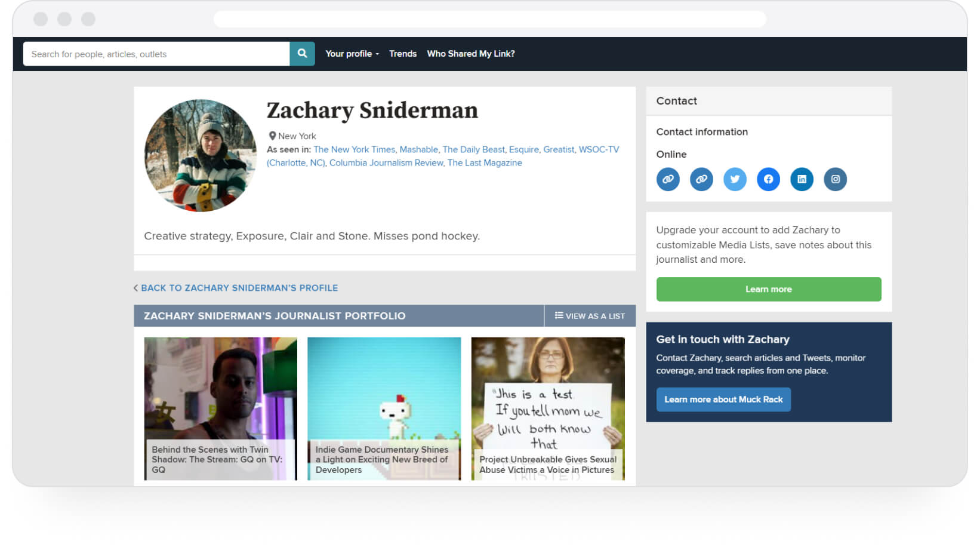Click the New York location pin icon

coord(272,136)
